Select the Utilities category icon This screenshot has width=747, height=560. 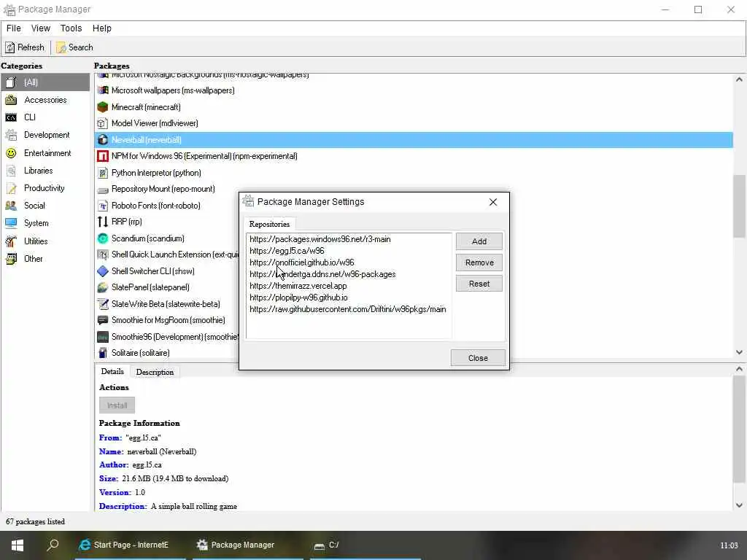click(11, 241)
